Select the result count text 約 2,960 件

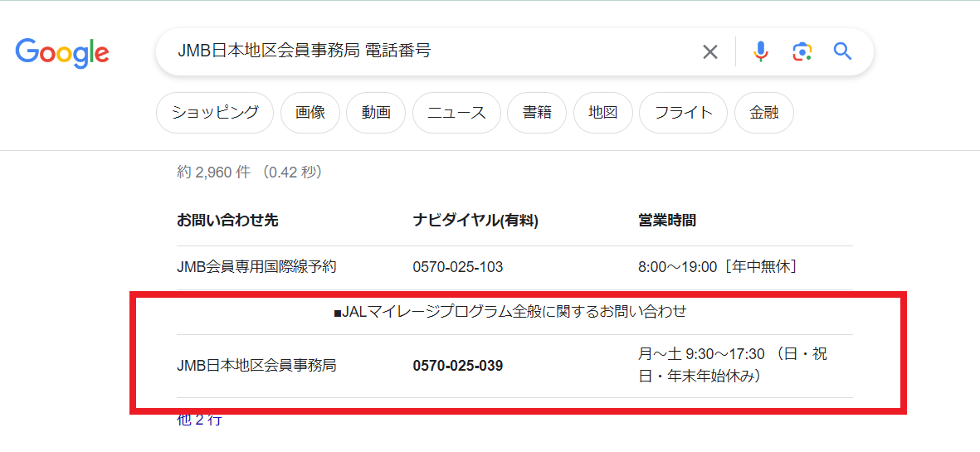(214, 173)
